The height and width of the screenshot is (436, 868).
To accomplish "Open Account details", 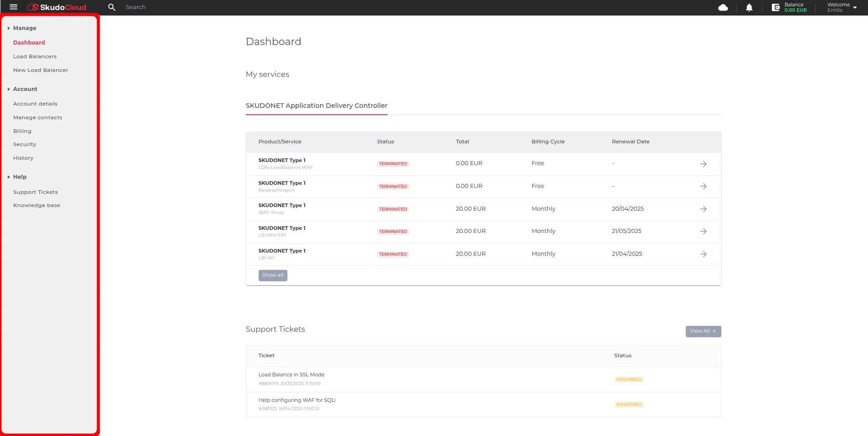I will (36, 104).
